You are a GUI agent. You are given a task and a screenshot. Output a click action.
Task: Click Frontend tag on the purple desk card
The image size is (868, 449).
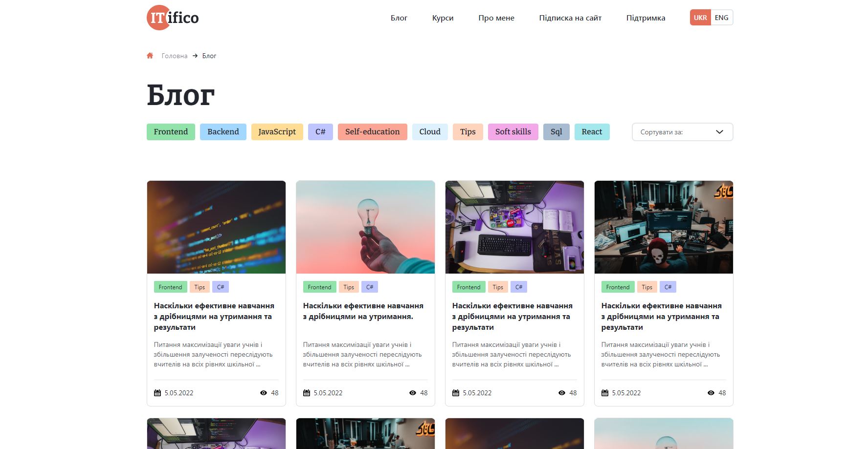(x=468, y=287)
